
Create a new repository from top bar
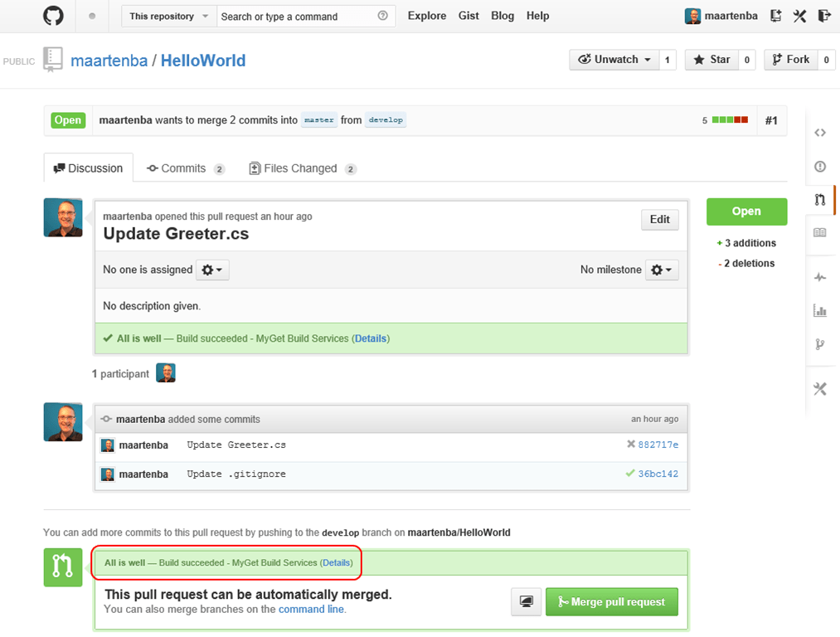[x=774, y=16]
